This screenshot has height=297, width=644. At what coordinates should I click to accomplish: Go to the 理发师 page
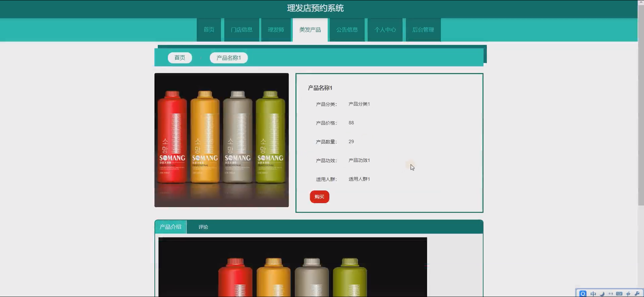click(x=276, y=30)
